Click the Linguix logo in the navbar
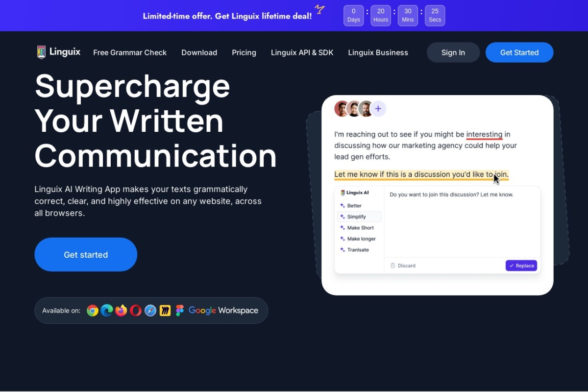Viewport: 588px width, 392px height. (x=59, y=52)
